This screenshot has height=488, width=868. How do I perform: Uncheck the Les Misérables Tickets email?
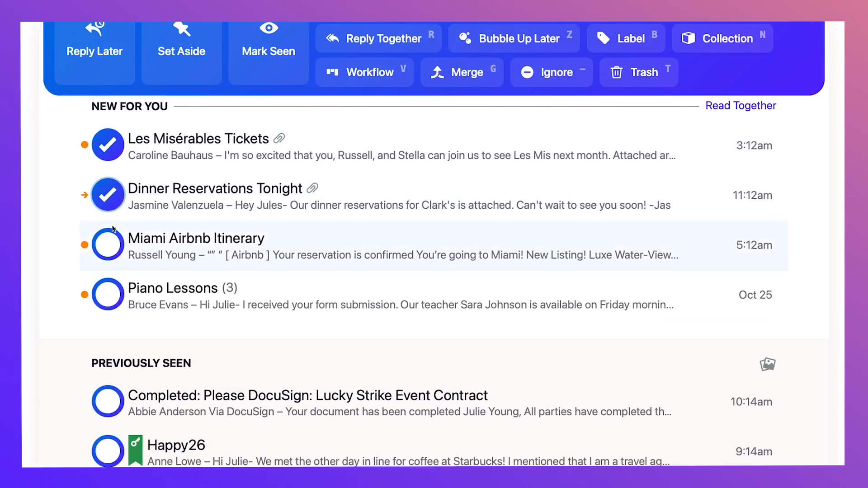(108, 145)
